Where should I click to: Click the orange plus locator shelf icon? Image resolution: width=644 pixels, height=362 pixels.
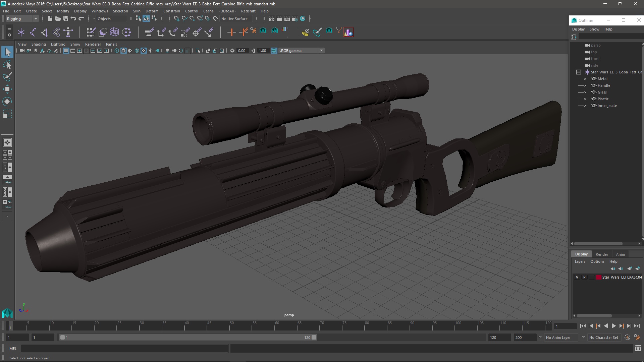click(x=231, y=32)
